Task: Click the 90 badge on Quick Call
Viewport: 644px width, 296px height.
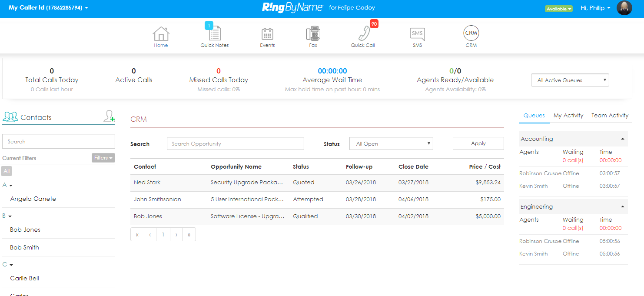Action: point(374,24)
